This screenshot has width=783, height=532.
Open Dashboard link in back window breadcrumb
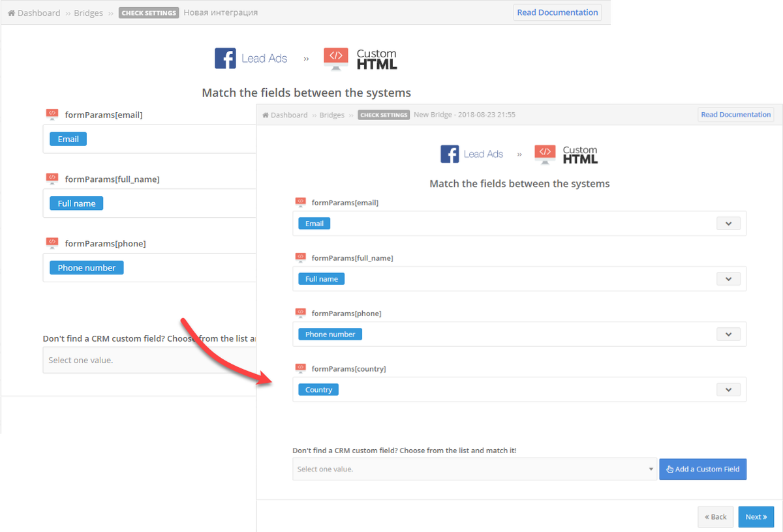click(34, 13)
